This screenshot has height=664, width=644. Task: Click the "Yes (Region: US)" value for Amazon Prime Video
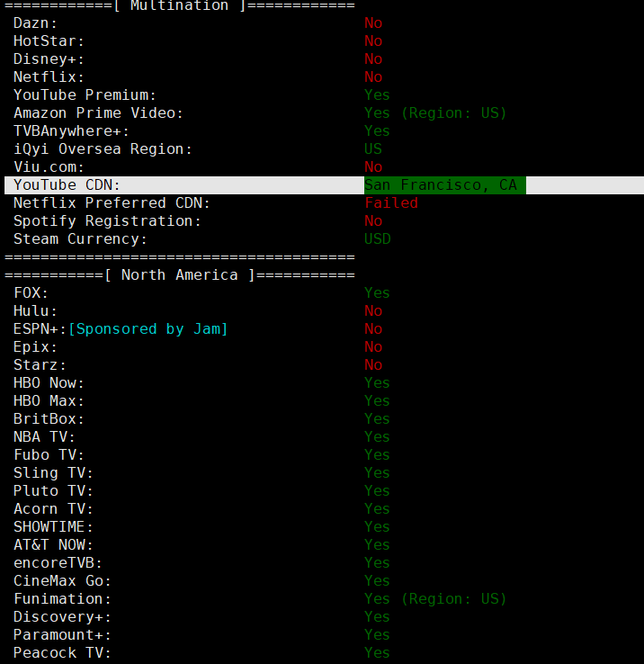pyautogui.click(x=435, y=113)
